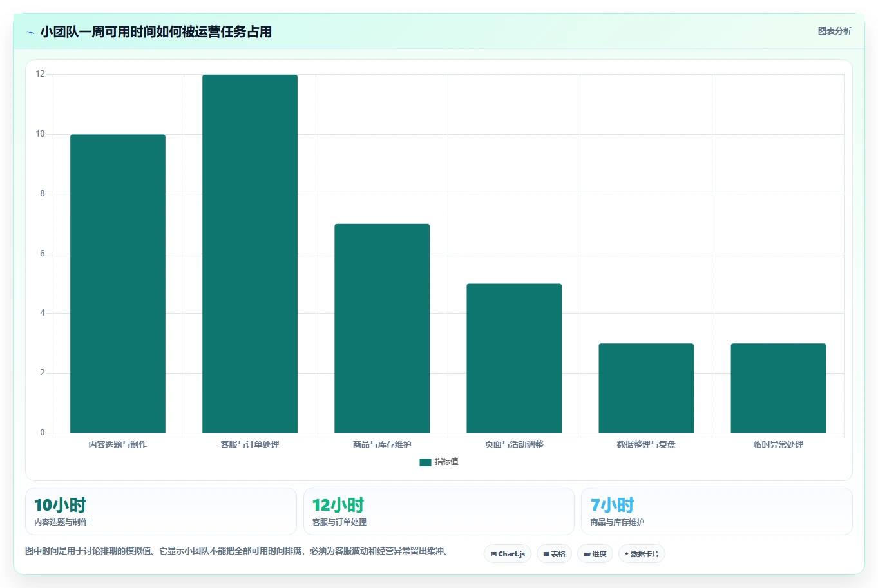Click the icon in the 进度 chip
This screenshot has height=588, width=878.
pyautogui.click(x=587, y=554)
